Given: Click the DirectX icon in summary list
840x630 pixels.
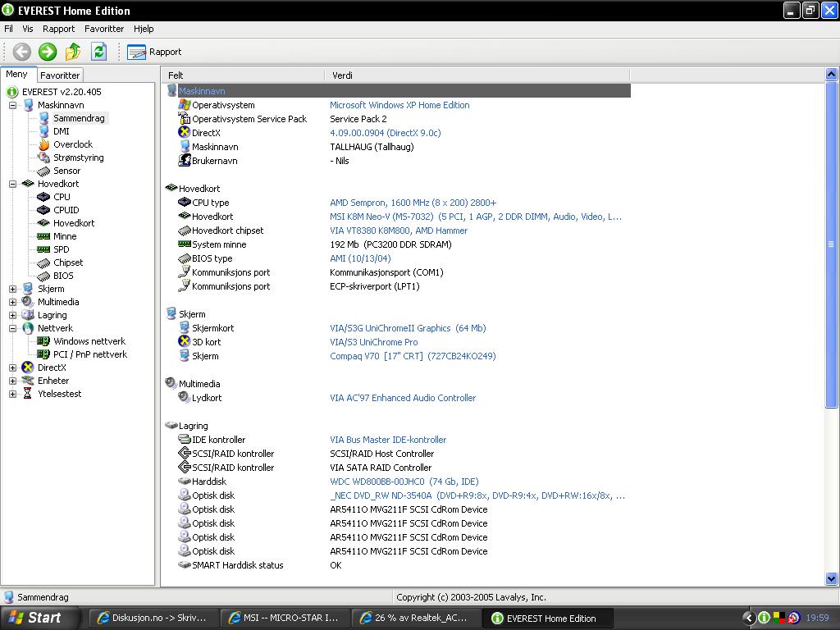Looking at the screenshot, I should click(x=185, y=132).
